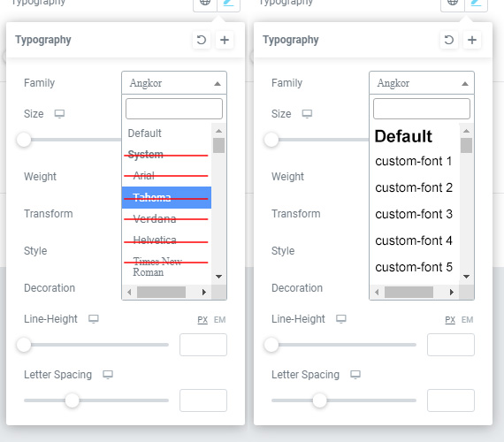This screenshot has width=504, height=442.
Task: Click left Letter Spacing device icon
Action: pyautogui.click(x=108, y=375)
